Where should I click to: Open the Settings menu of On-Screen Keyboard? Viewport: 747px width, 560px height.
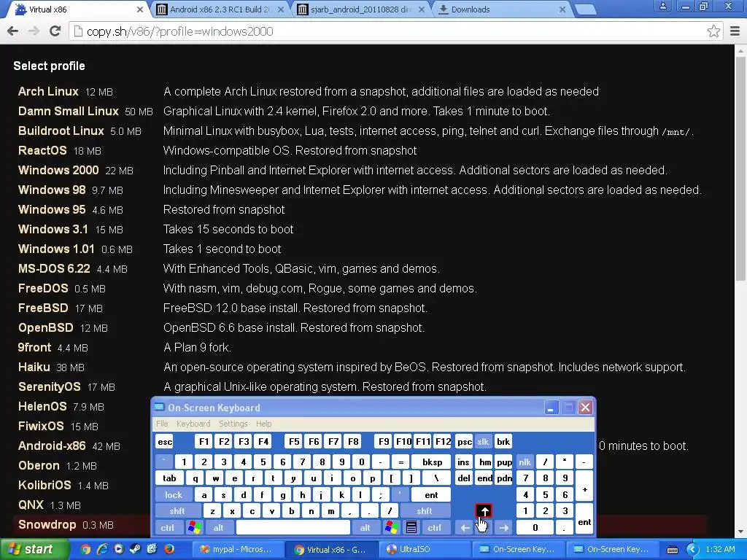tap(233, 424)
